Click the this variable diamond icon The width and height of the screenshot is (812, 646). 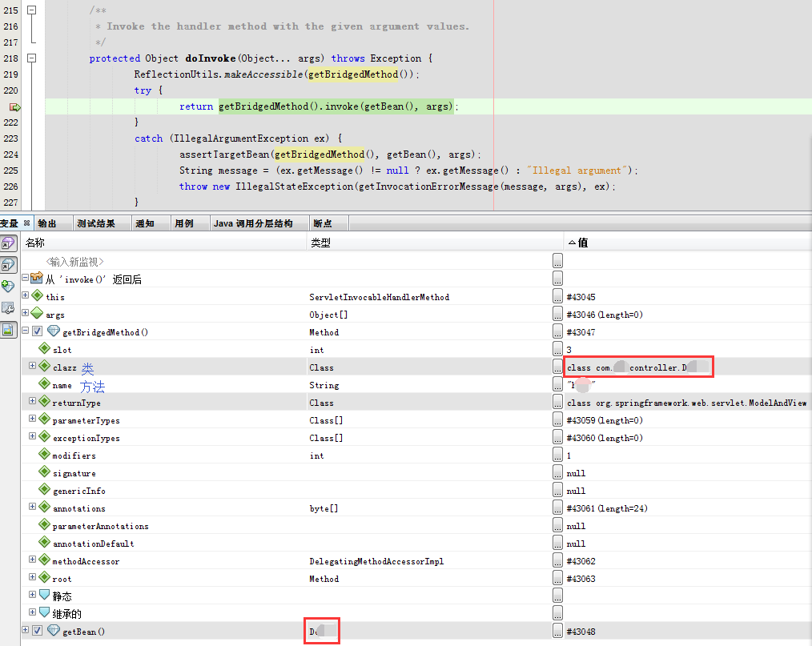(x=38, y=295)
